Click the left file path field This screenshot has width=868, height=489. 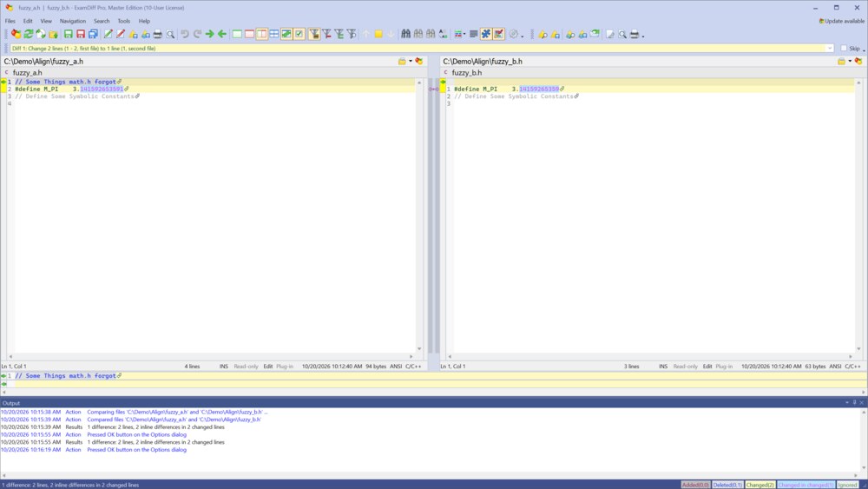point(200,61)
